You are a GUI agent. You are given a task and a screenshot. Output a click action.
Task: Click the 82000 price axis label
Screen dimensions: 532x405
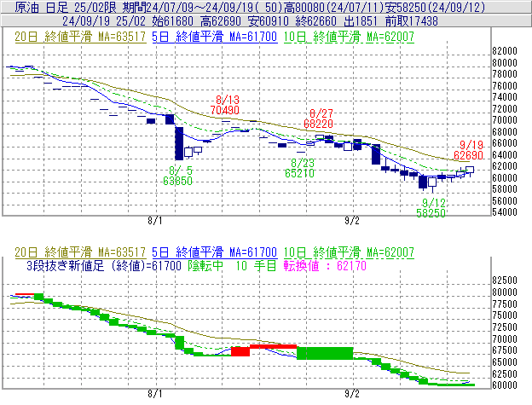(x=505, y=51)
